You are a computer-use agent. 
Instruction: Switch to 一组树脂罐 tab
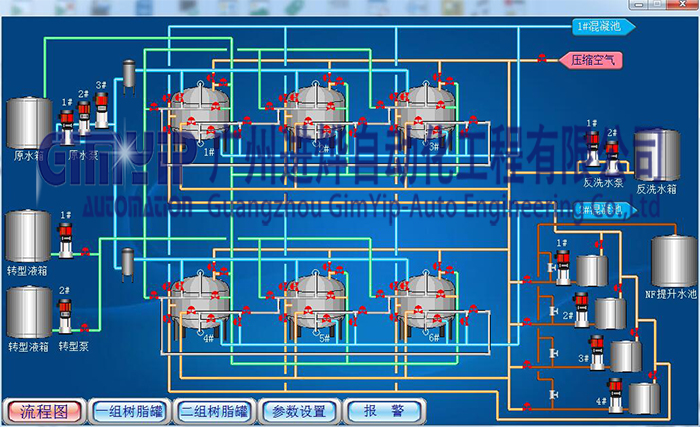point(128,411)
